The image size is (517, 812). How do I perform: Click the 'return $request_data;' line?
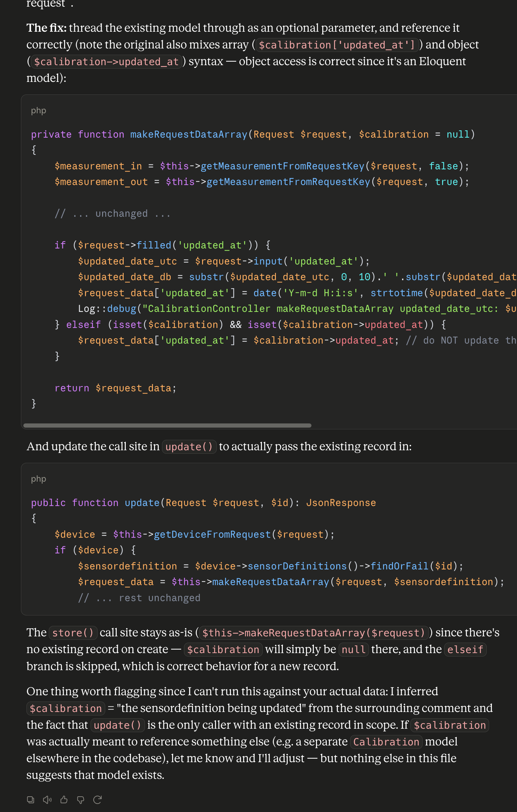[x=115, y=388]
